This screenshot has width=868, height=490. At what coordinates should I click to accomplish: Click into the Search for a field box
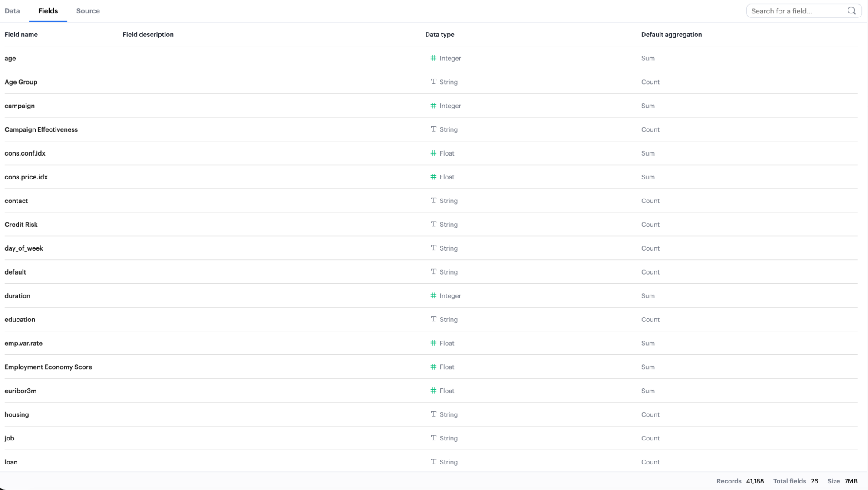(x=797, y=11)
